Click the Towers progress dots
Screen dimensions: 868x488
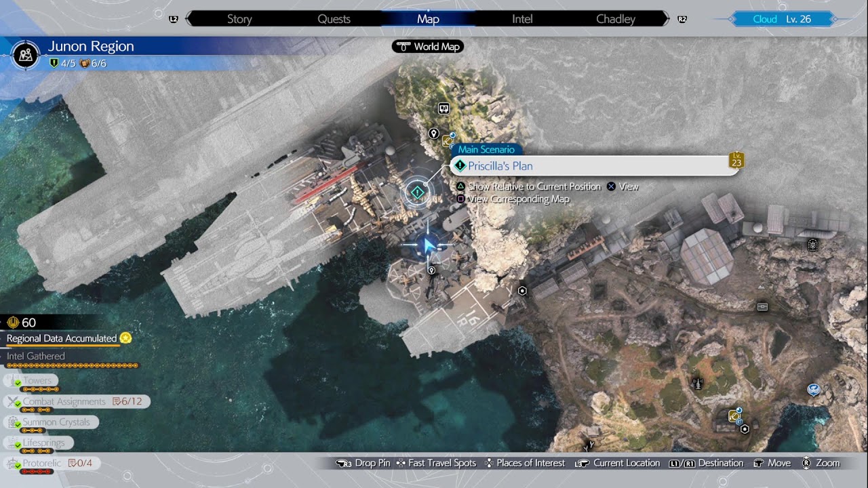[x=40, y=390]
